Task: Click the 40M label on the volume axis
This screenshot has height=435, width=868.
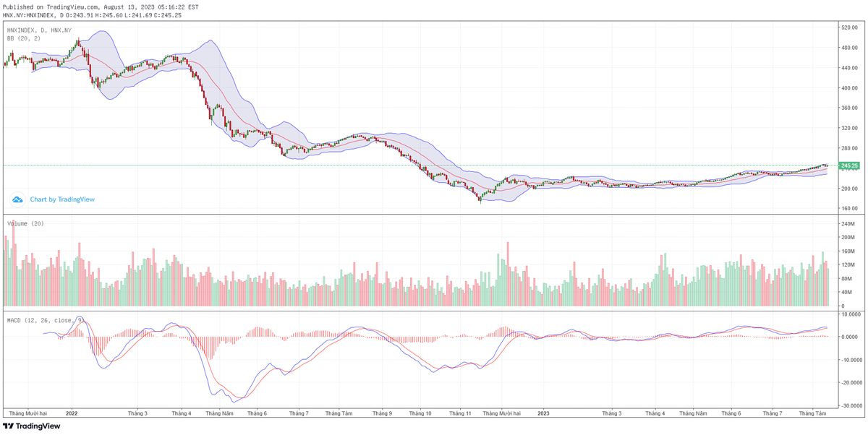Action: click(x=845, y=293)
